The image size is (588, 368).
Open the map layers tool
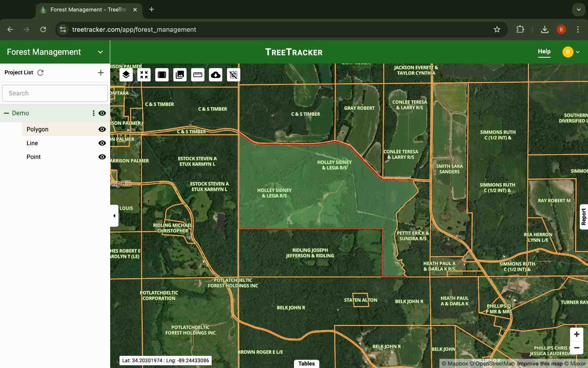[126, 75]
